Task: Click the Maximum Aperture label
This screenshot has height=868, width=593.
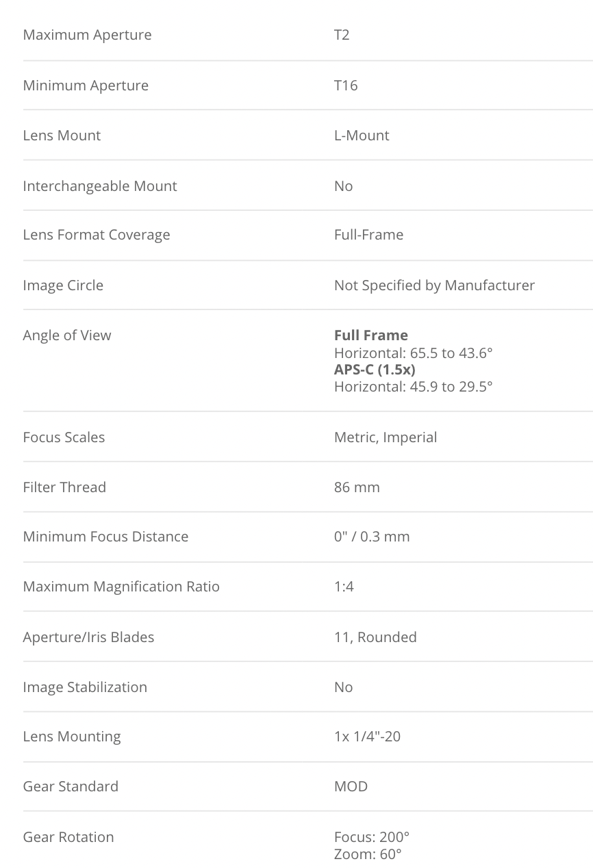Action: click(x=87, y=35)
